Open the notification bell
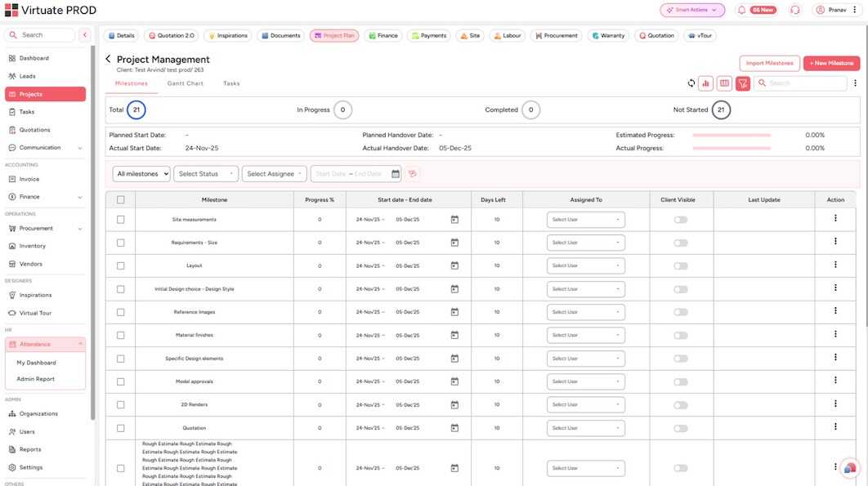The image size is (868, 486). tap(741, 10)
